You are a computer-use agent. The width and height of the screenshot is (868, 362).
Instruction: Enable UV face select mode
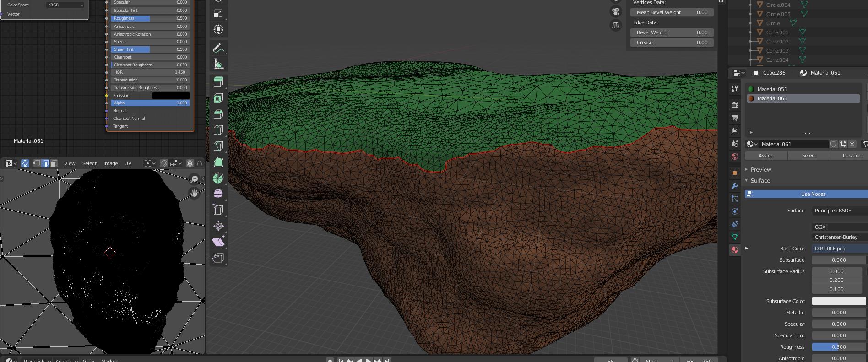click(x=54, y=163)
